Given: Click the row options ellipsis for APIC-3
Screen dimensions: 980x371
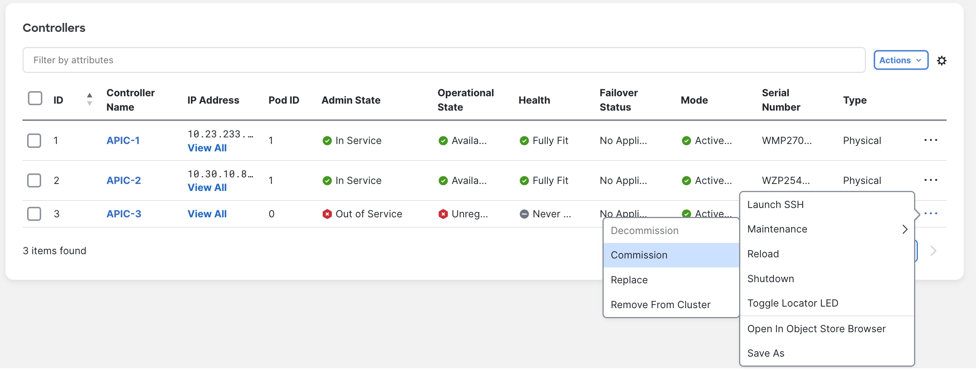Looking at the screenshot, I should click(930, 213).
